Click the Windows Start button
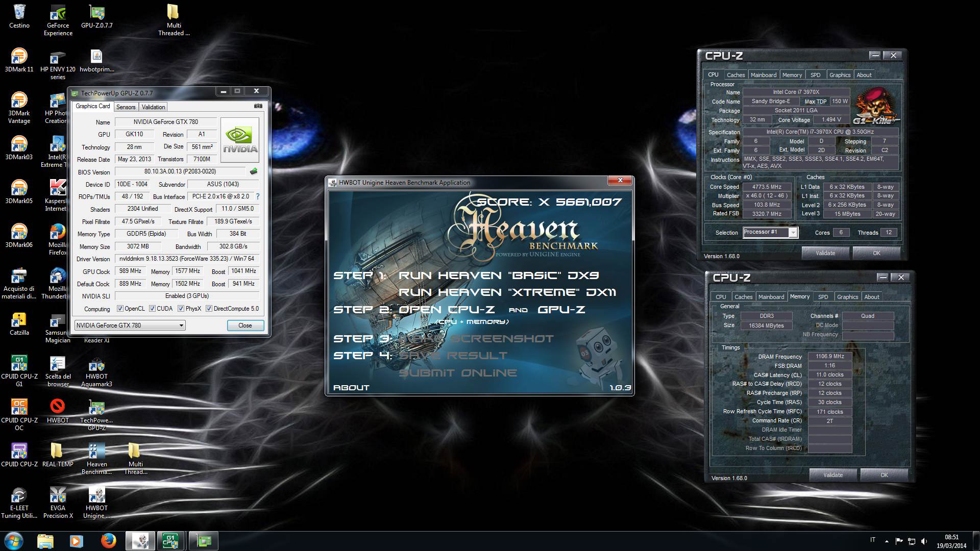This screenshot has width=980, height=551. pos(14,541)
